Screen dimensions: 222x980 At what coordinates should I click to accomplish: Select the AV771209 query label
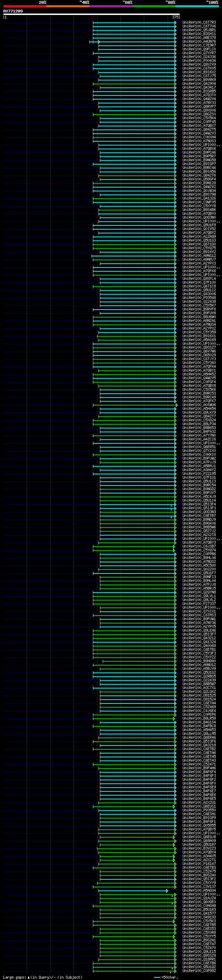(x=13, y=11)
